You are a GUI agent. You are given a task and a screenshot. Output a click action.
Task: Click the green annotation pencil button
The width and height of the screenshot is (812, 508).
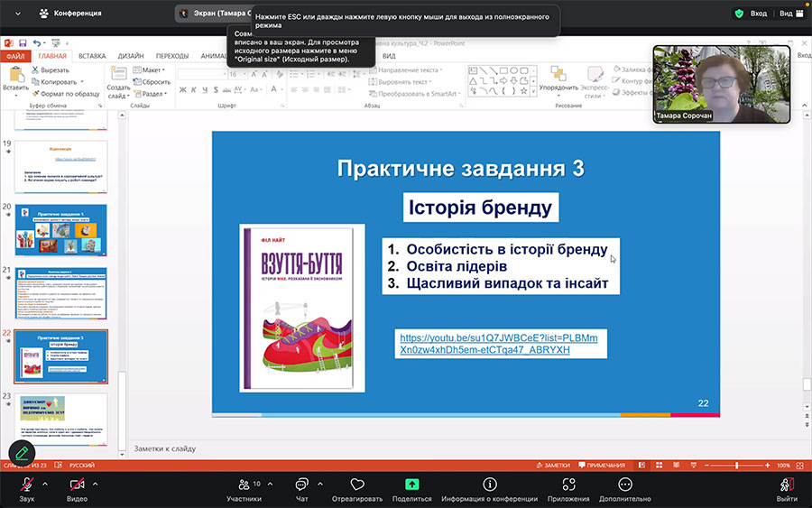pyautogui.click(x=22, y=451)
